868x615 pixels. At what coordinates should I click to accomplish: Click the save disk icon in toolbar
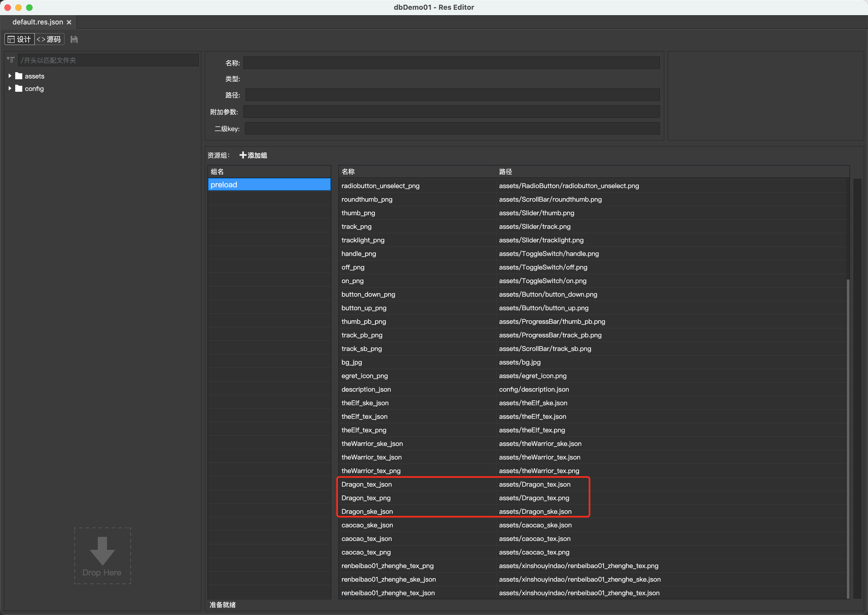(x=74, y=39)
